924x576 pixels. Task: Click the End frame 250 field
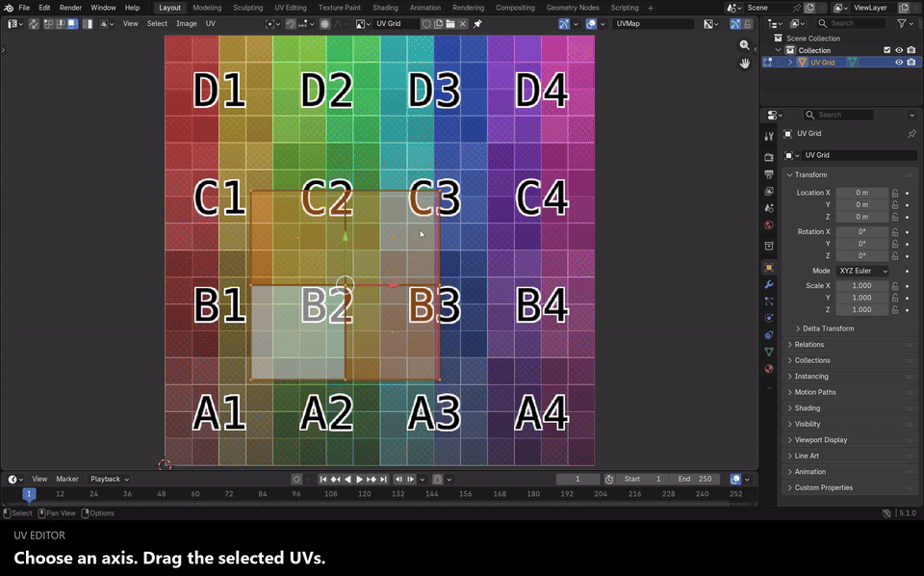point(696,480)
